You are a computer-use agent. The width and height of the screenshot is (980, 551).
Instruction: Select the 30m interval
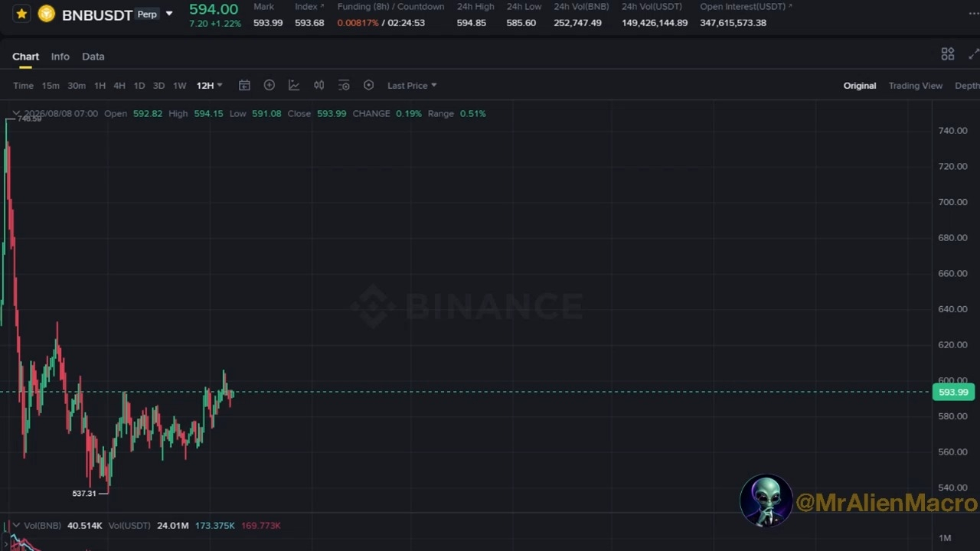pos(77,86)
